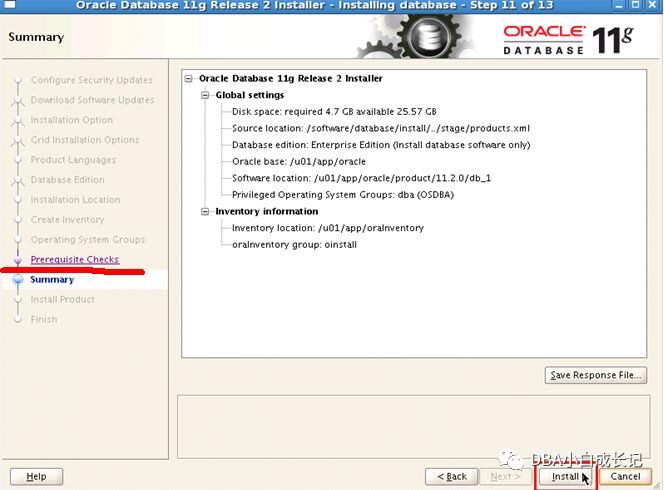Select the Source location products.xml row
The height and width of the screenshot is (490, 664).
(x=381, y=128)
